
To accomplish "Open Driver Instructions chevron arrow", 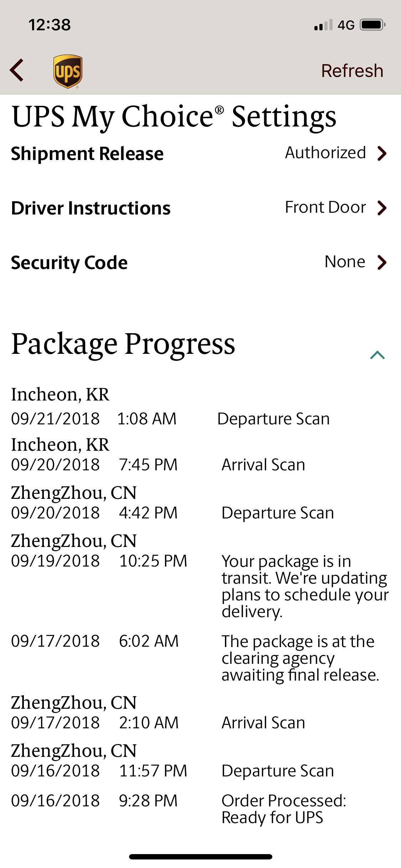I will 382,208.
